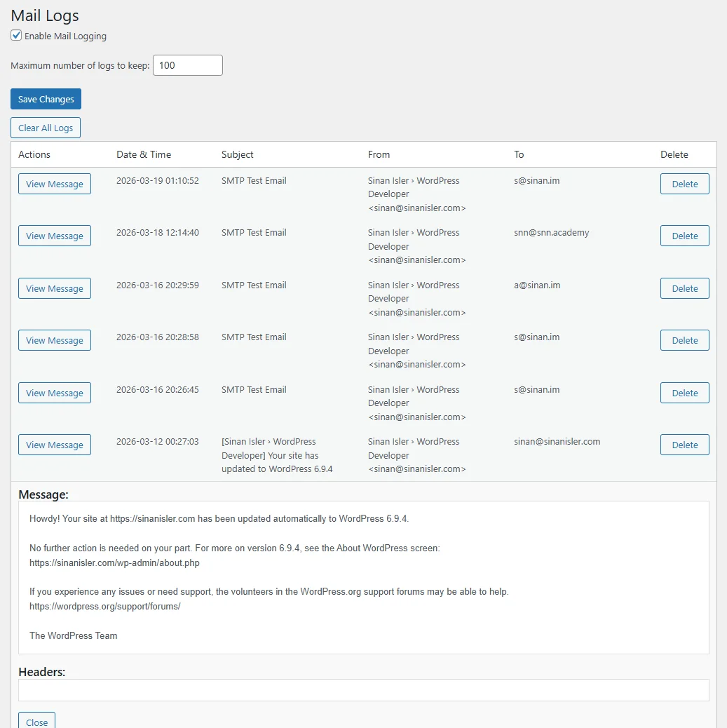Delete the 2026-03-16 20:28:58 log entry
Viewport: 727px width, 728px height.
684,340
